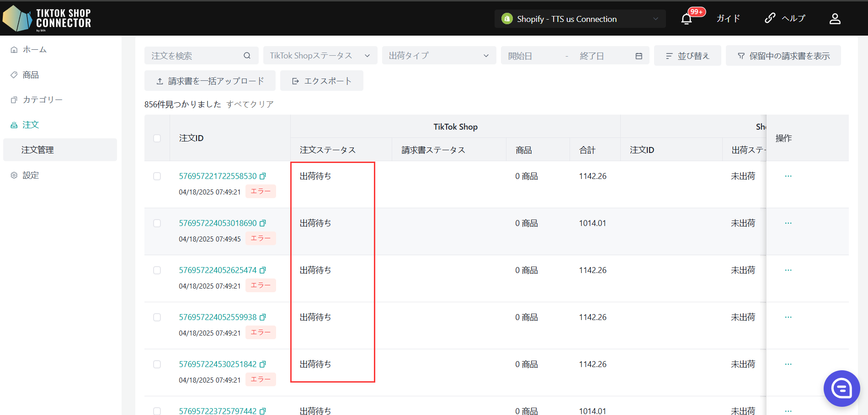Click the すべてクリア link
This screenshot has height=415, width=868.
coord(250,104)
